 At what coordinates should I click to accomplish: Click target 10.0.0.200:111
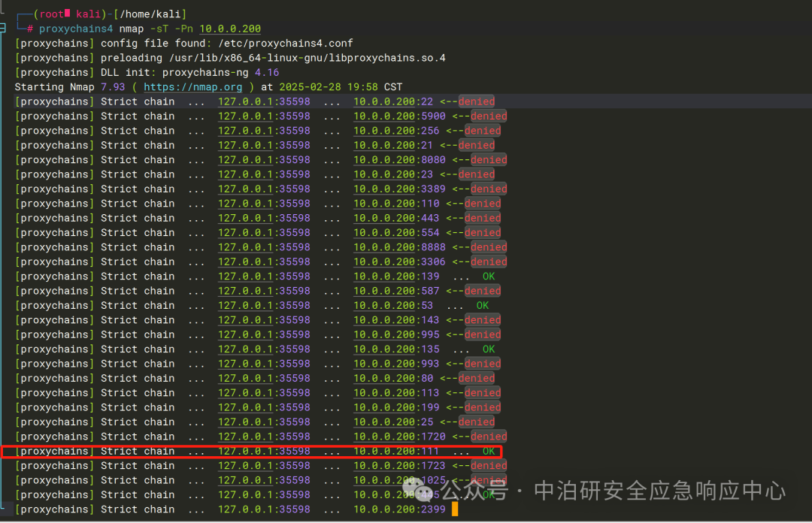(x=396, y=451)
